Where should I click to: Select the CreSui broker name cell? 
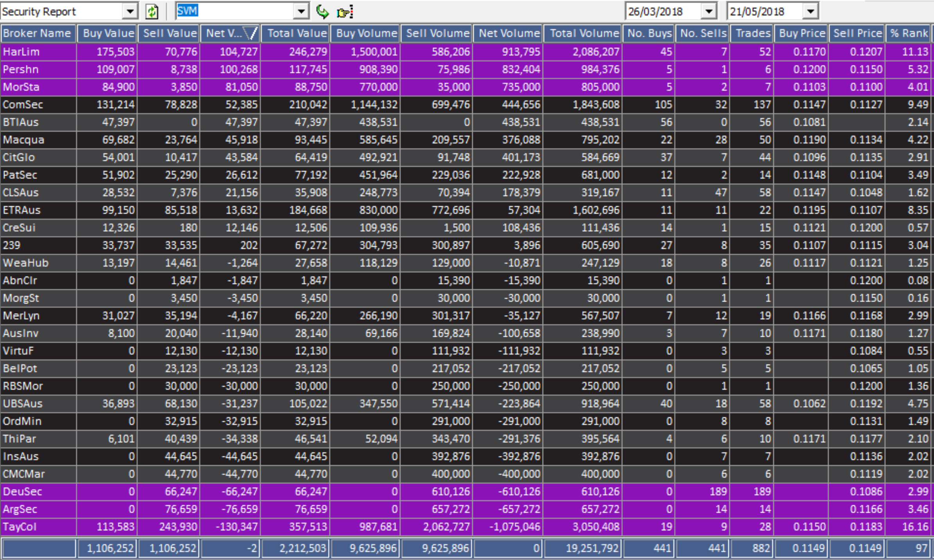click(x=38, y=227)
